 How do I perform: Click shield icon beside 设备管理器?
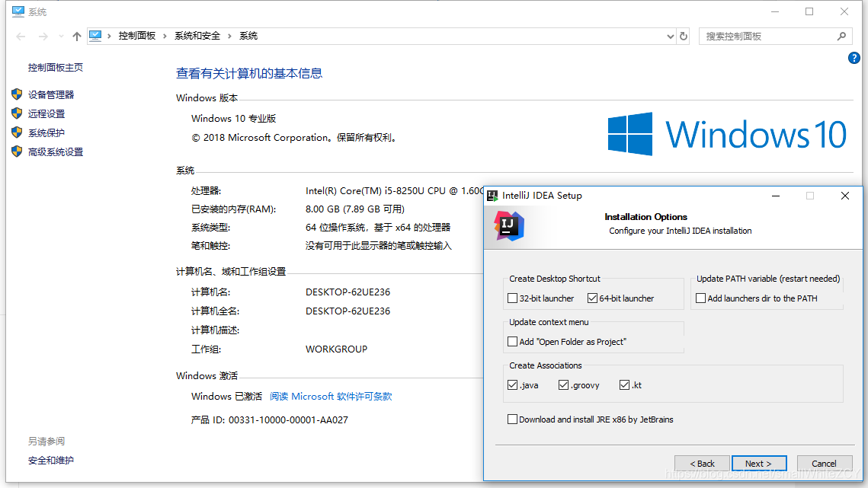[x=17, y=94]
